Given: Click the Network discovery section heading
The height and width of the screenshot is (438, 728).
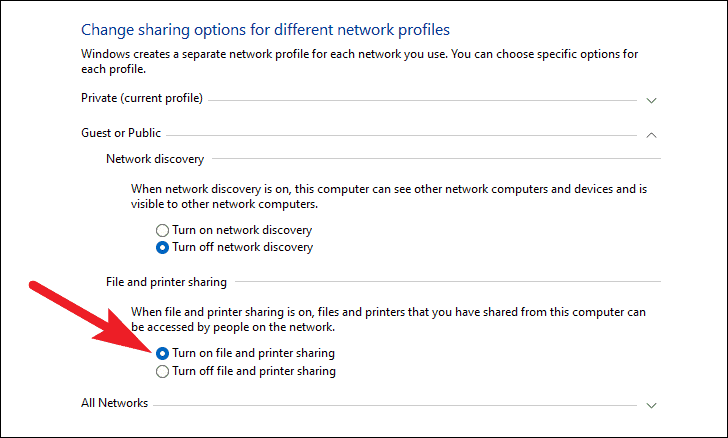Looking at the screenshot, I should click(x=155, y=159).
